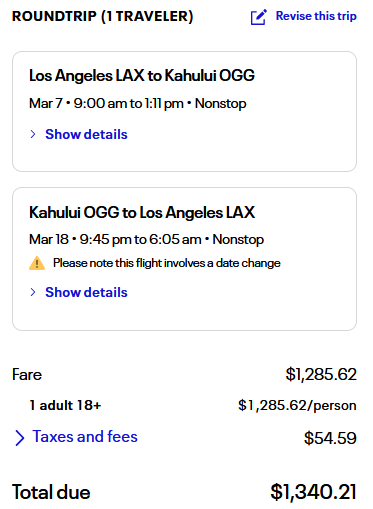Click the 1 adult 18+ fare line
The height and width of the screenshot is (509, 373).
[65, 405]
